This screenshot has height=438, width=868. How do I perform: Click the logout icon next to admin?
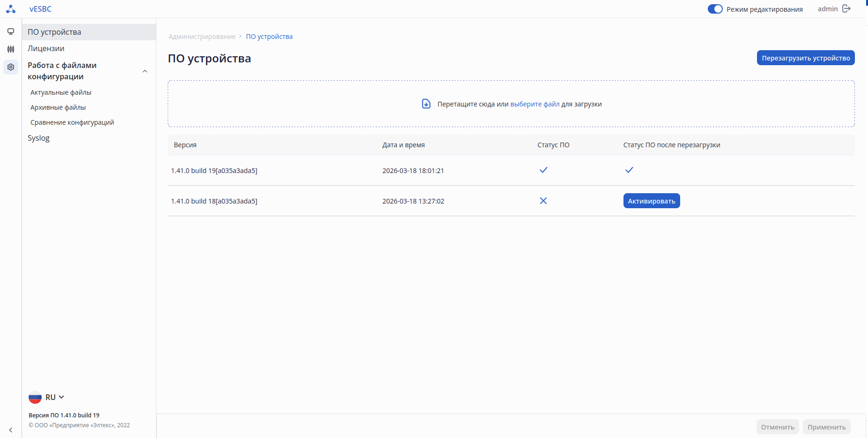tap(846, 9)
